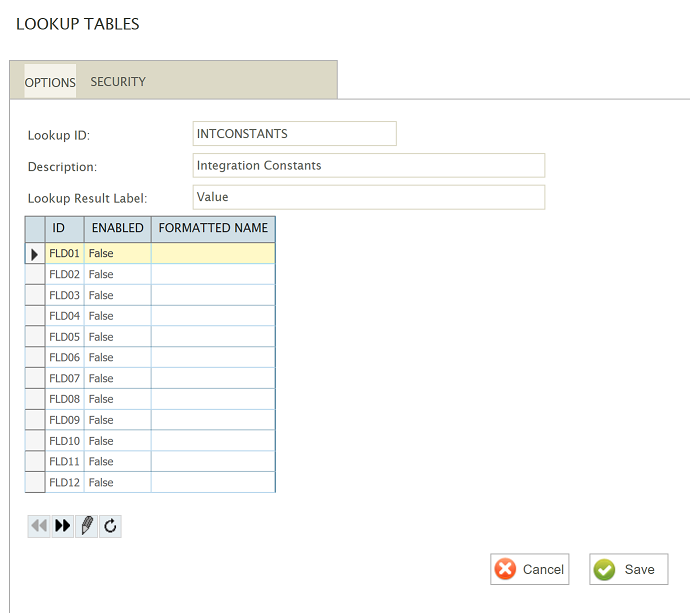Select the FLD05 row ID cell
This screenshot has width=690, height=613.
click(65, 337)
